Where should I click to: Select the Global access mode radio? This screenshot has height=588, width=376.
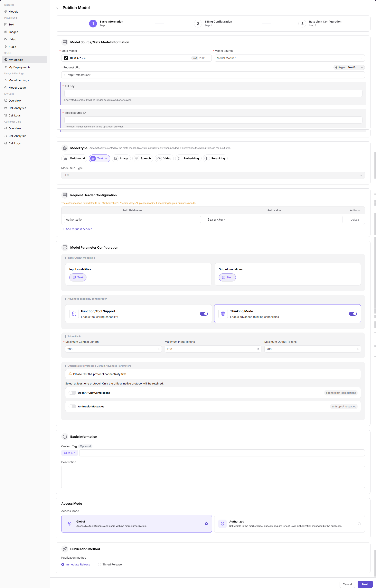[x=206, y=523]
